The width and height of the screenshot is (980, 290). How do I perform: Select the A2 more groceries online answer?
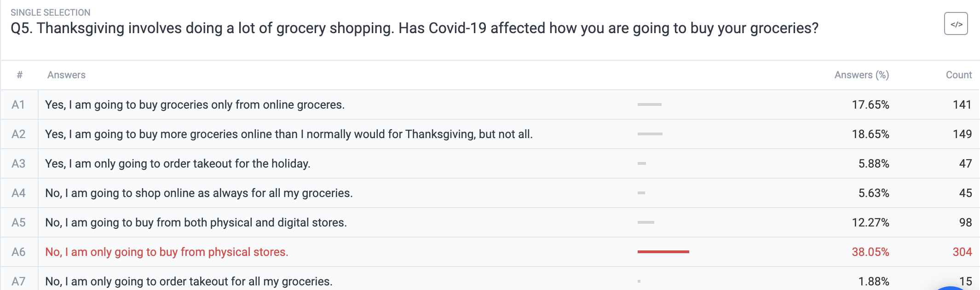pyautogui.click(x=490, y=134)
